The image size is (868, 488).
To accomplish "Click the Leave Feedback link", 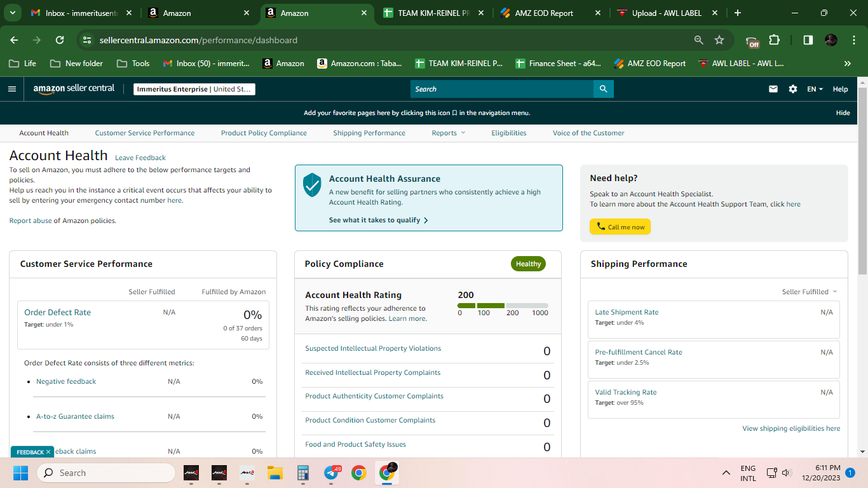I will pyautogui.click(x=140, y=158).
